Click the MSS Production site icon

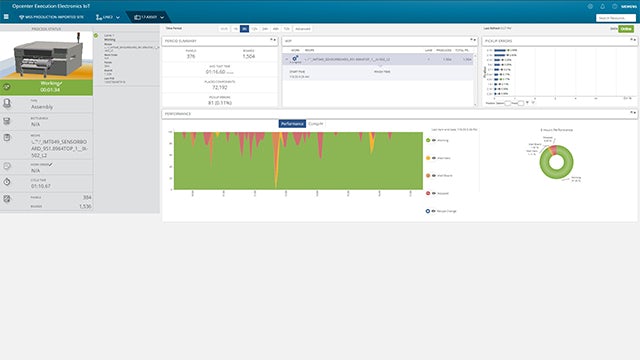(21, 17)
